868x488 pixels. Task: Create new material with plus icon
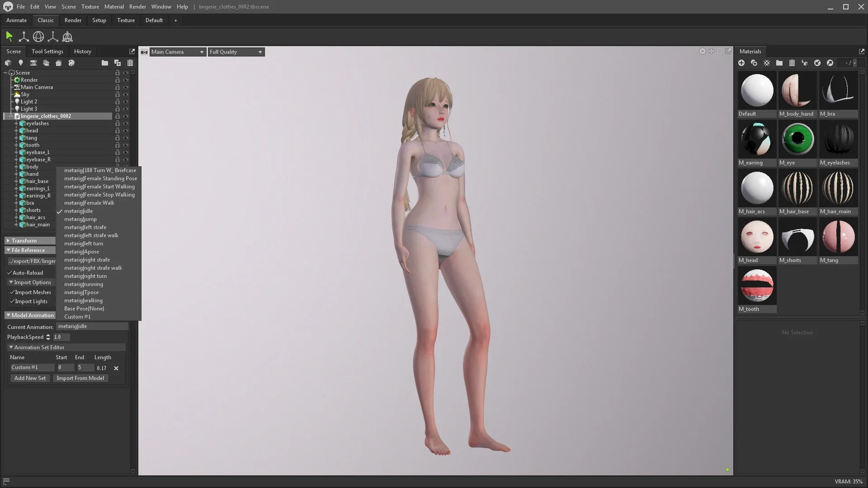pyautogui.click(x=741, y=63)
